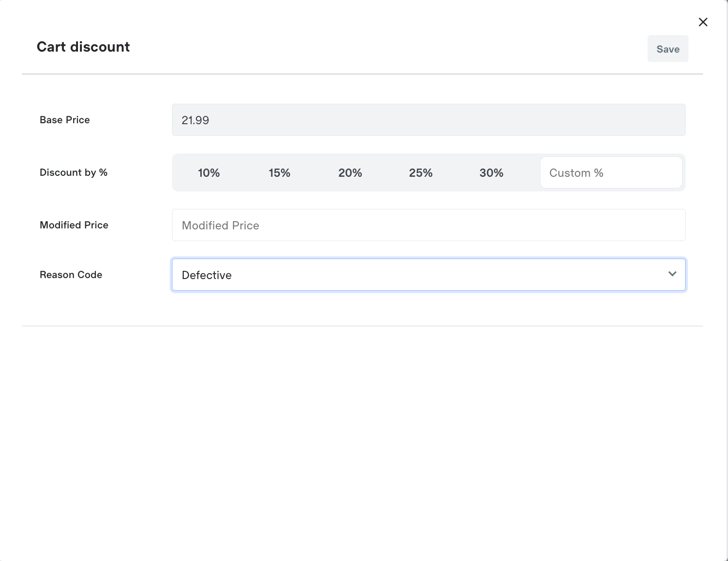Click the 'Base Price' label
This screenshot has width=728, height=561.
(x=65, y=120)
